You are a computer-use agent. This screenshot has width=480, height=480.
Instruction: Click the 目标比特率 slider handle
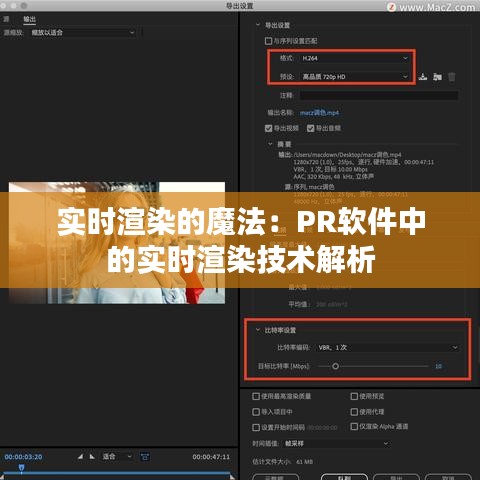(335, 366)
